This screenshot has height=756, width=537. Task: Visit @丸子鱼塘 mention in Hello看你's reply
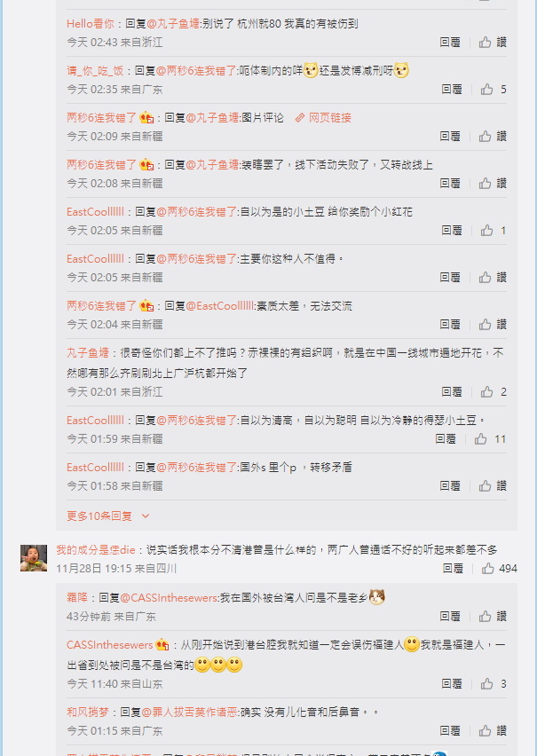[173, 24]
